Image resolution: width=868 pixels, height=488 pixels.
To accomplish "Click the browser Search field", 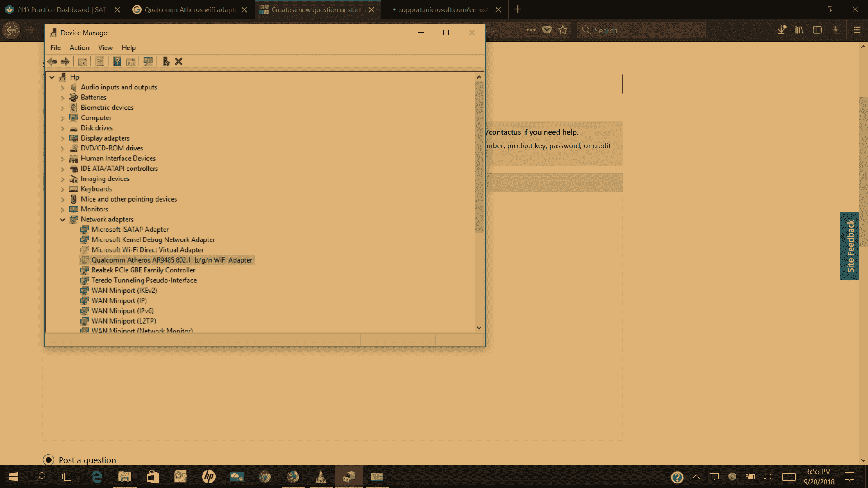I will pos(641,30).
